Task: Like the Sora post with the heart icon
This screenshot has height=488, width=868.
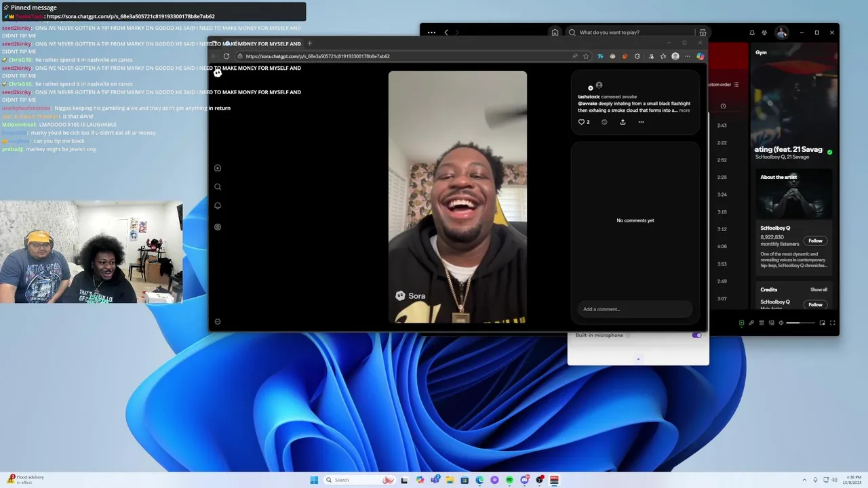Action: click(581, 122)
